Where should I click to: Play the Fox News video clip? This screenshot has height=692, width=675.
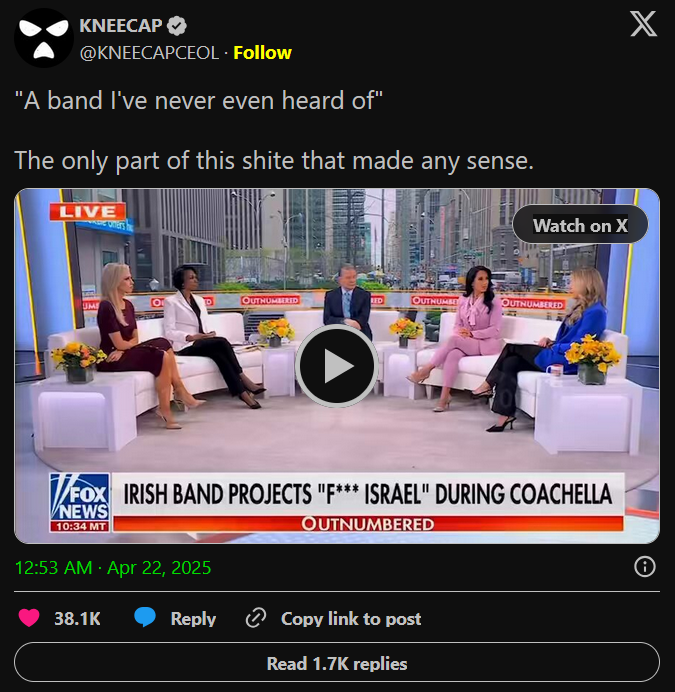(x=337, y=365)
